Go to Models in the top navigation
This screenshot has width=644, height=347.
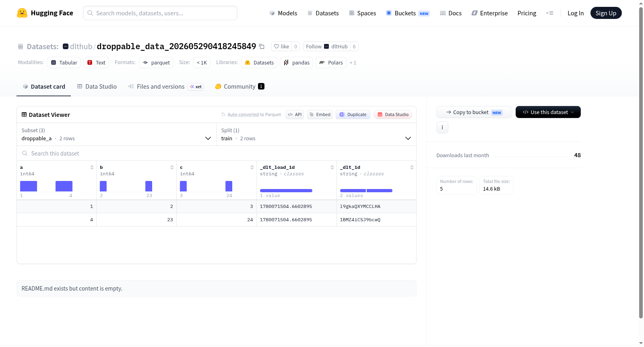[x=283, y=13]
